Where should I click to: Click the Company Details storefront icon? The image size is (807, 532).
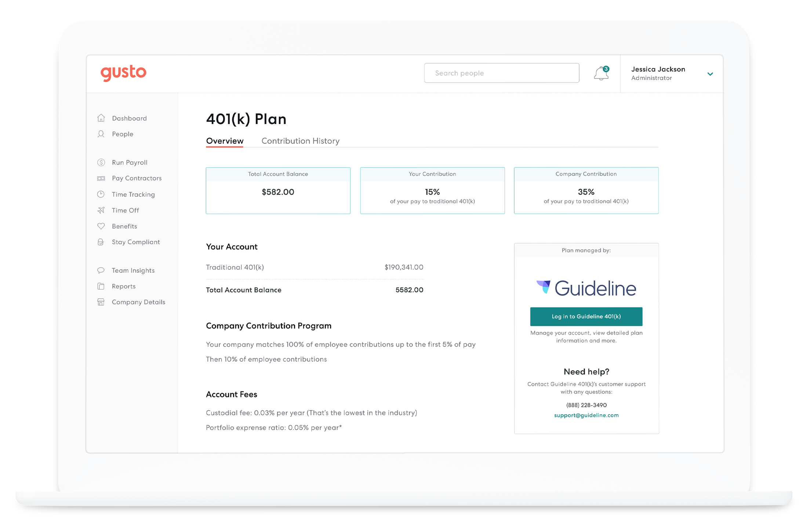pos(101,302)
